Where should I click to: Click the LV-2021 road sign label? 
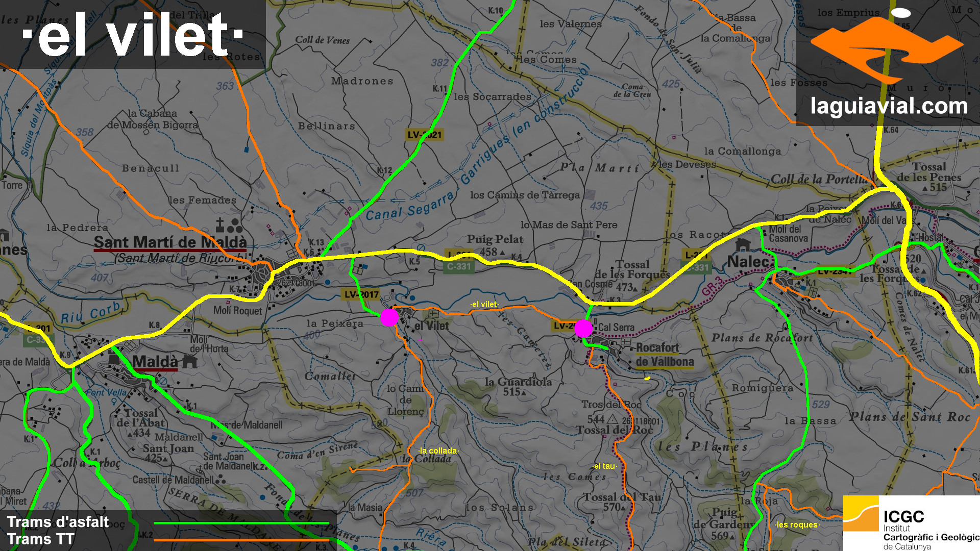[424, 135]
